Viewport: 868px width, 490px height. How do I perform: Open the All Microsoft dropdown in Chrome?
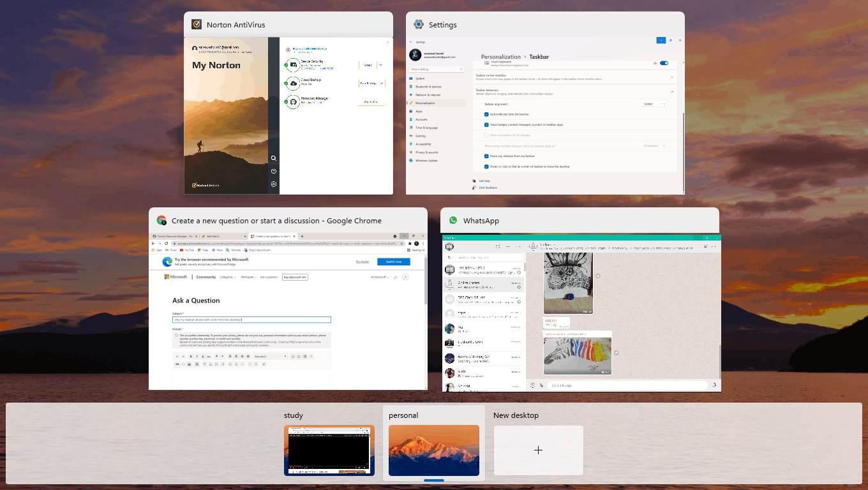(x=379, y=277)
